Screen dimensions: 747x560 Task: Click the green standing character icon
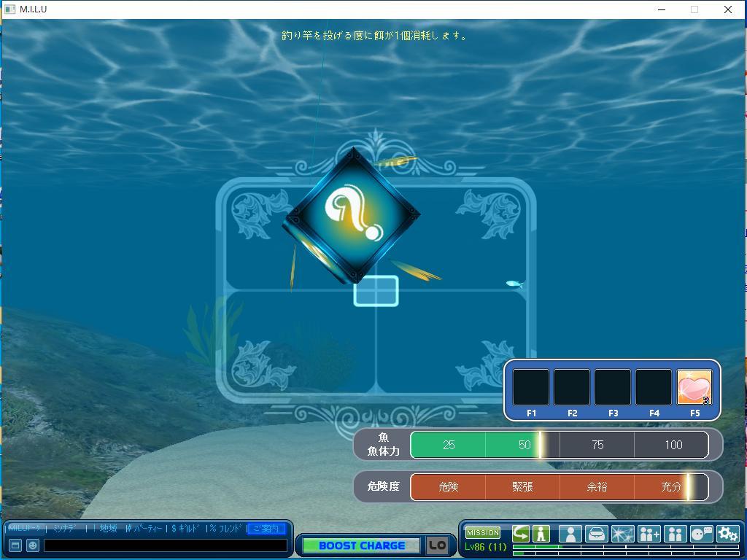[541, 533]
